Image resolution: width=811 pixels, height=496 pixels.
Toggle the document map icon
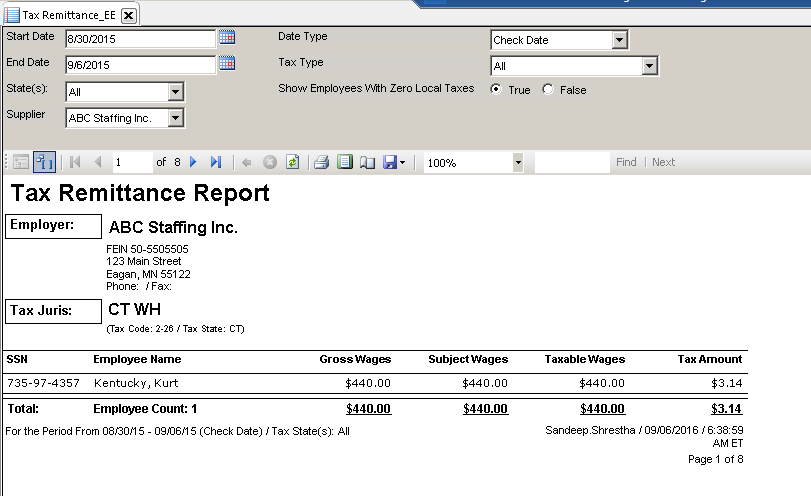pos(21,162)
